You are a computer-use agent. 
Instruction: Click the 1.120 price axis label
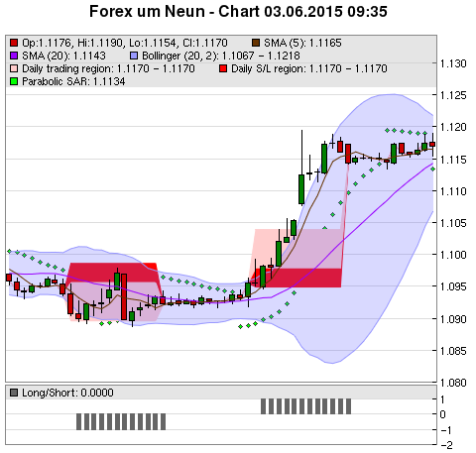coord(453,127)
